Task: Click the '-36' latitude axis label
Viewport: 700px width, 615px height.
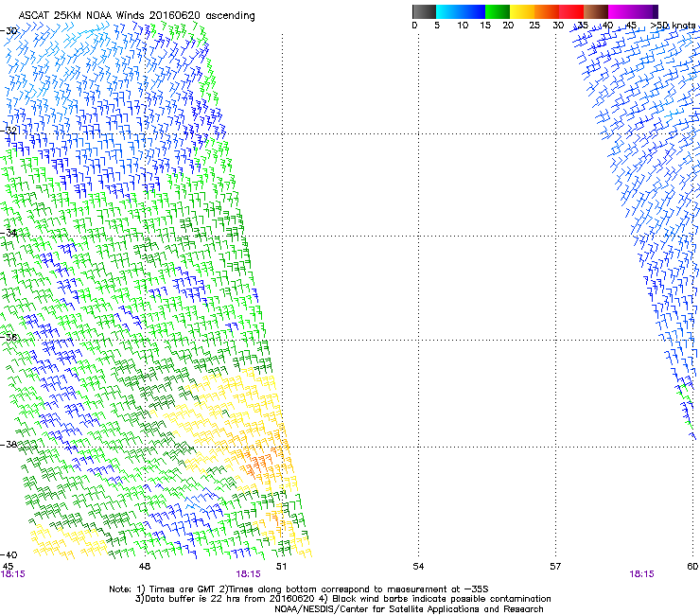Action: [9, 337]
